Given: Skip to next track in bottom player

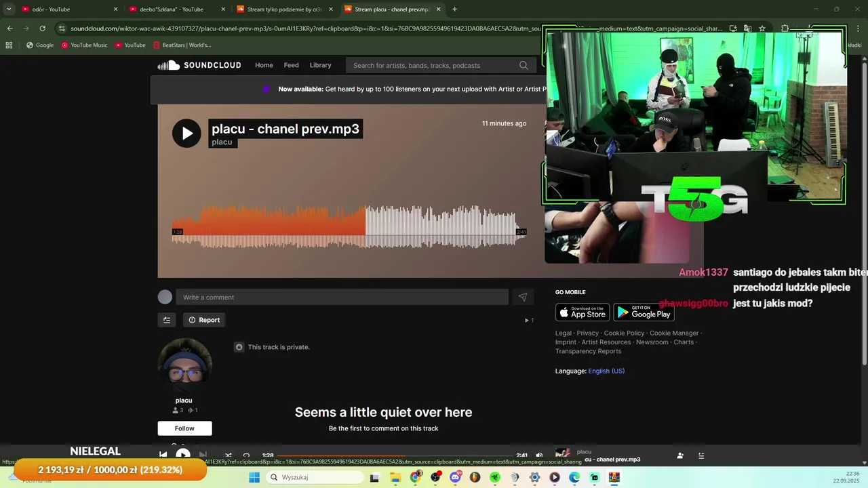Looking at the screenshot, I should 203,455.
